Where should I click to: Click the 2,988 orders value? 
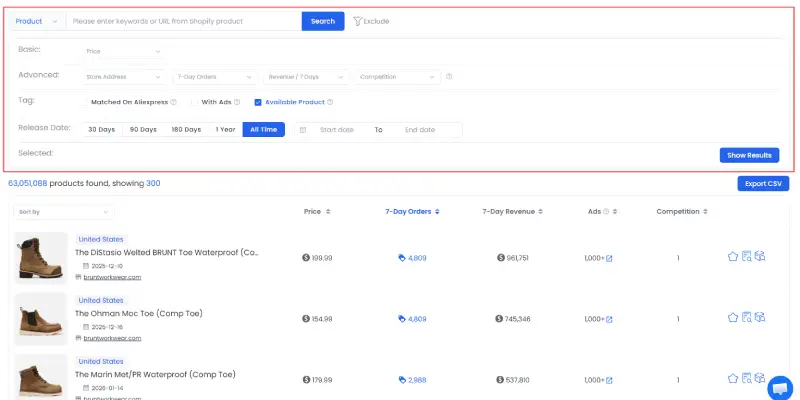click(x=417, y=380)
